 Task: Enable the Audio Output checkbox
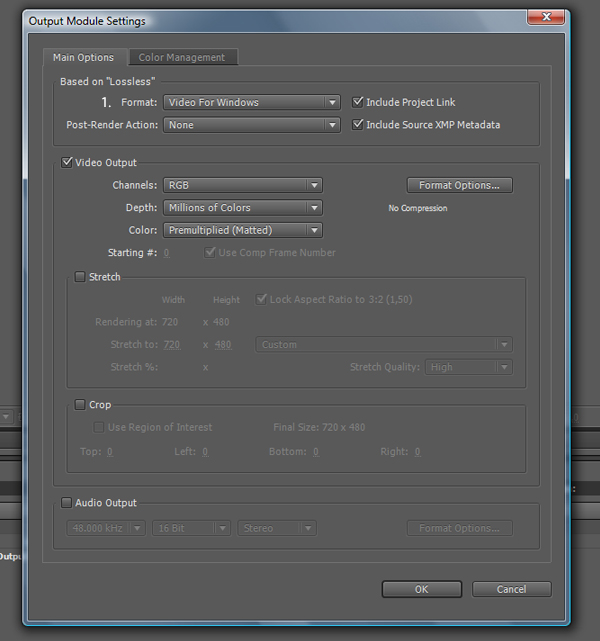click(x=66, y=502)
